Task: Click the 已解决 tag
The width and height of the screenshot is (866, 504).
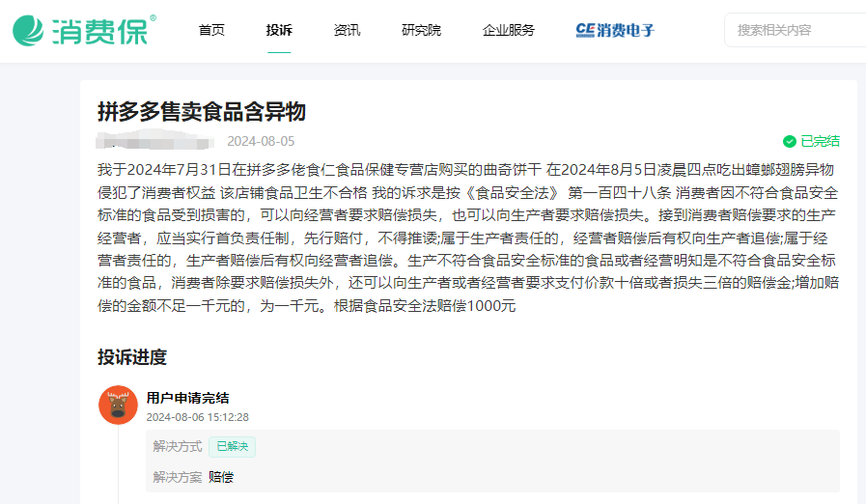Action: pyautogui.click(x=232, y=446)
